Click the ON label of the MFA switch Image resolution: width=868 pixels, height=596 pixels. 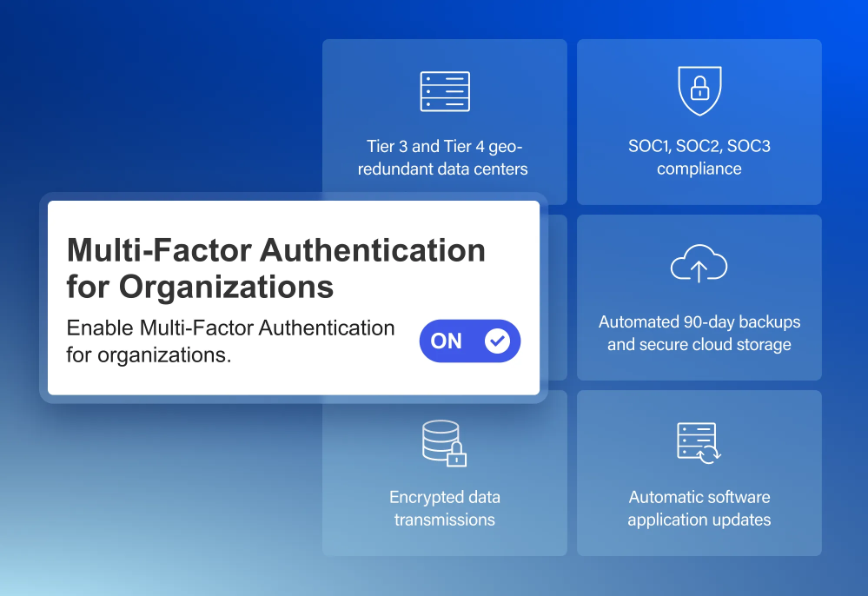click(x=447, y=341)
